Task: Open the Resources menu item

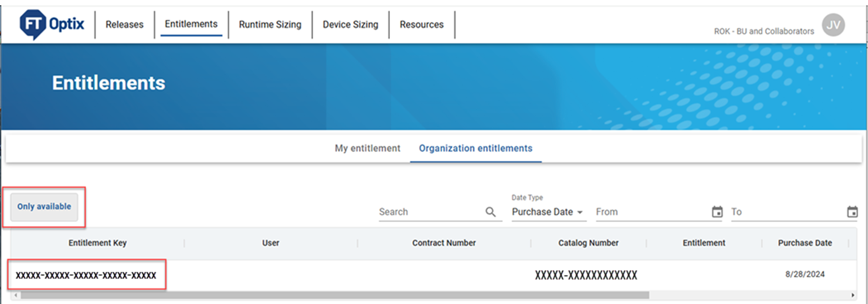Action: tap(421, 24)
